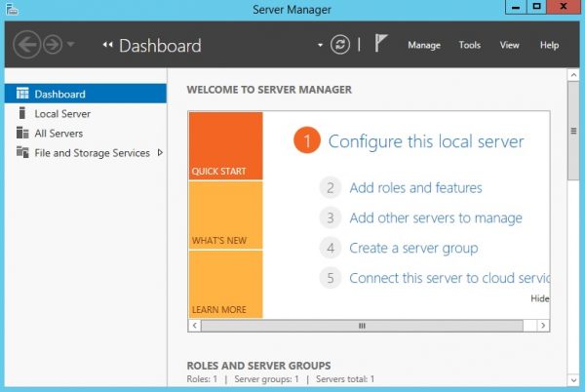Click Configure this local server link
The image size is (585, 392).
[x=426, y=141]
